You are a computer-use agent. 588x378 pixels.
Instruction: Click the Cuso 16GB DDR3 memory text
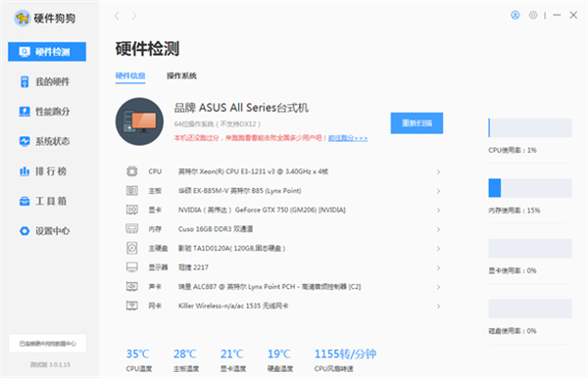tap(216, 229)
